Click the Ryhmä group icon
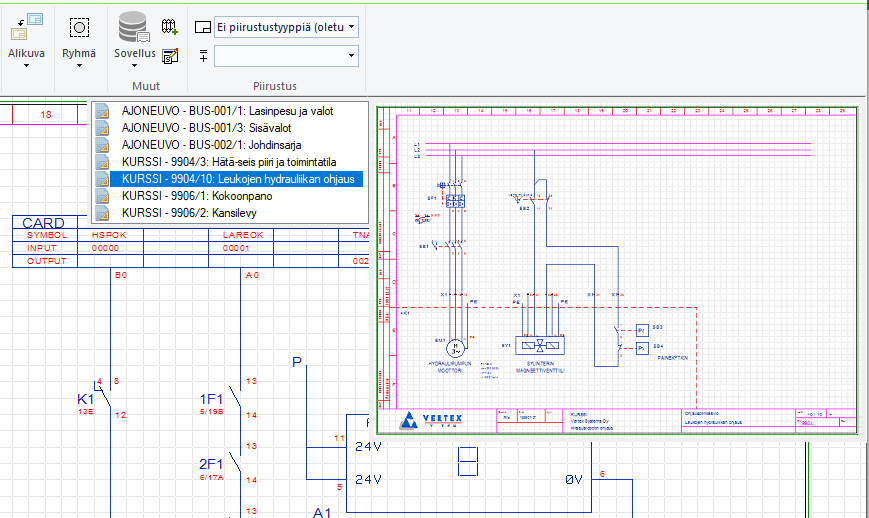The image size is (869, 518). pyautogui.click(x=79, y=27)
